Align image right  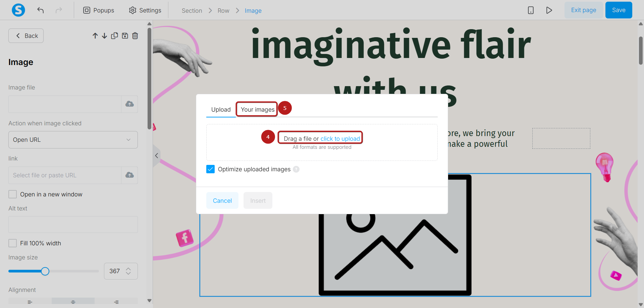coord(116,302)
